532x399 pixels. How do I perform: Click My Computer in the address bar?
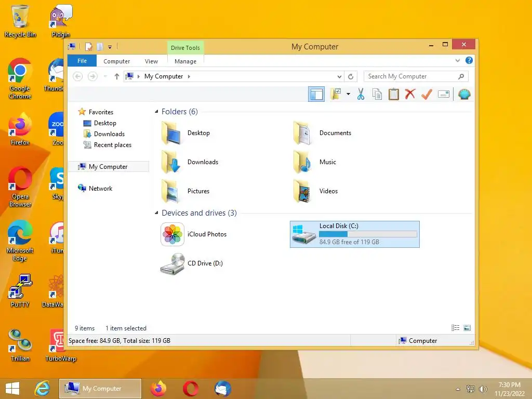coord(164,76)
